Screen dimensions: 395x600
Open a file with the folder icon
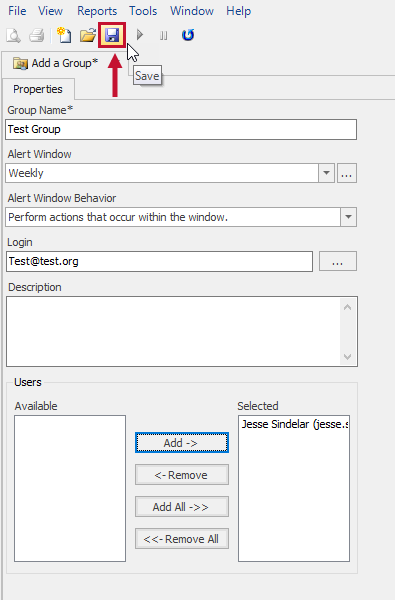pyautogui.click(x=88, y=35)
